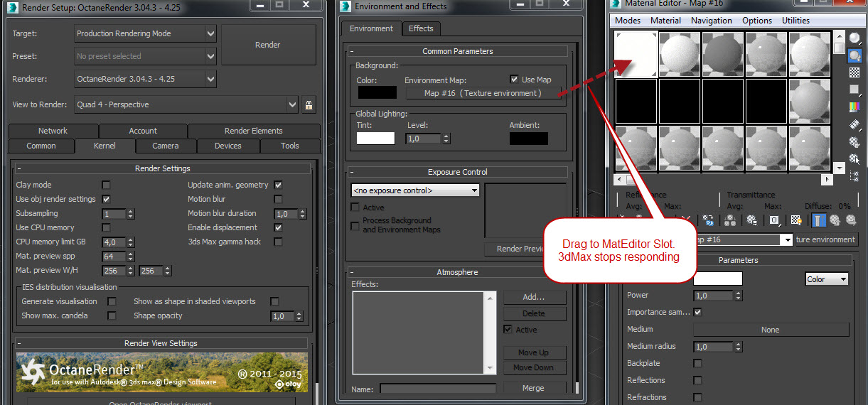Toggle the checkered Background icon
The width and height of the screenshot is (868, 405).
point(855,72)
